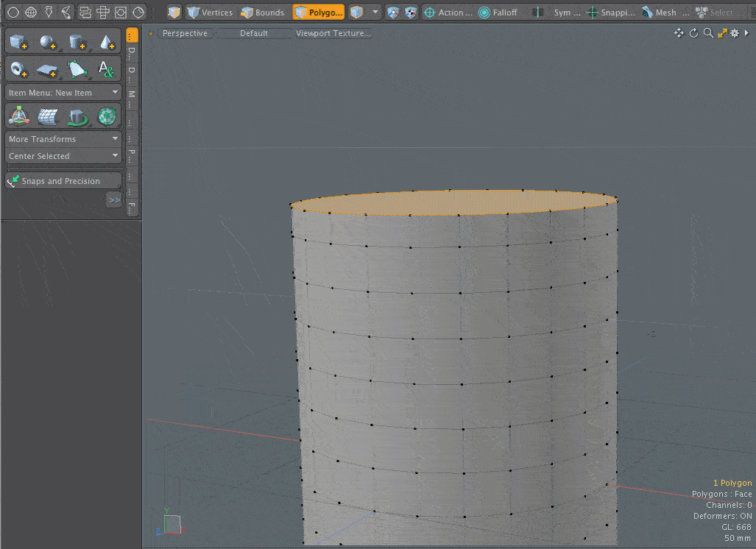Image resolution: width=756 pixels, height=549 pixels.
Task: Select the Text tool
Action: point(107,70)
